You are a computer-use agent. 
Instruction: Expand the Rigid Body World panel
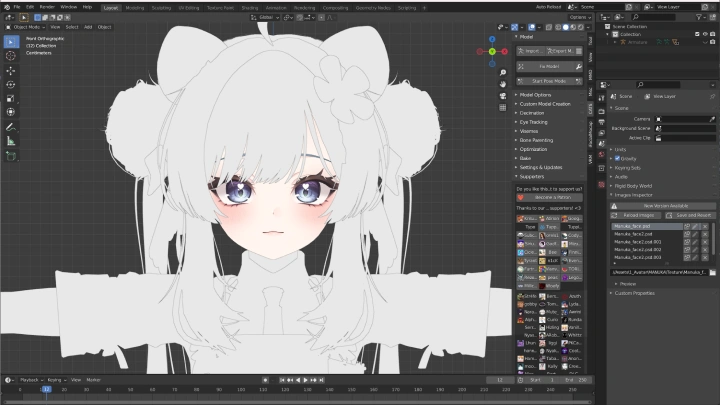(633, 186)
